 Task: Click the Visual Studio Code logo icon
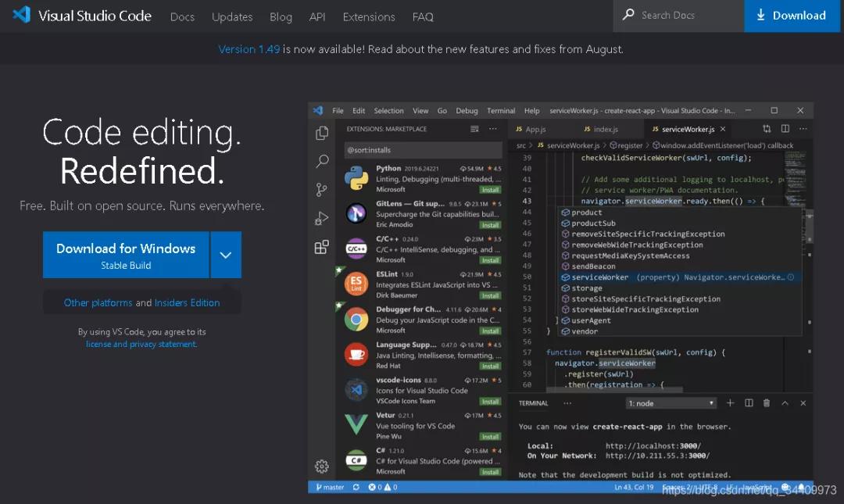[22, 15]
